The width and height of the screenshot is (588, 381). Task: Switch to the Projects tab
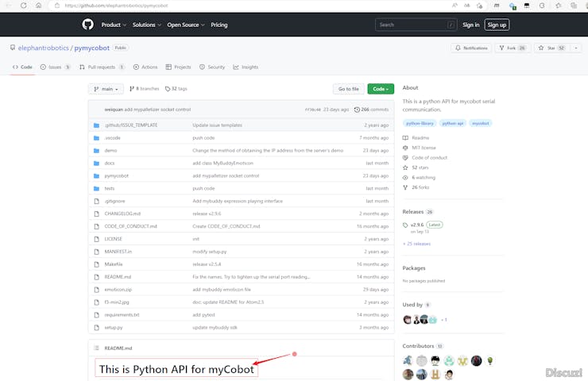coord(179,67)
